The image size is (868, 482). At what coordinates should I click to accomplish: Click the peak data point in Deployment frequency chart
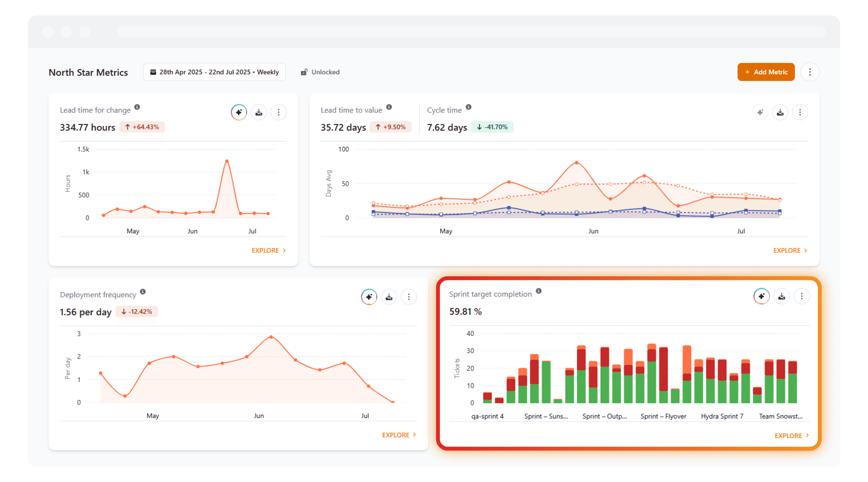[271, 337]
